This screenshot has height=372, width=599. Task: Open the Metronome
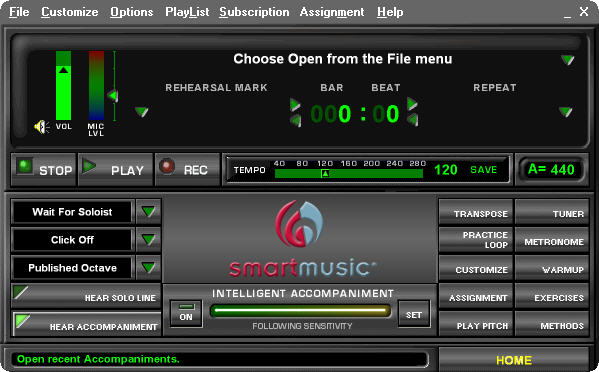coord(552,240)
